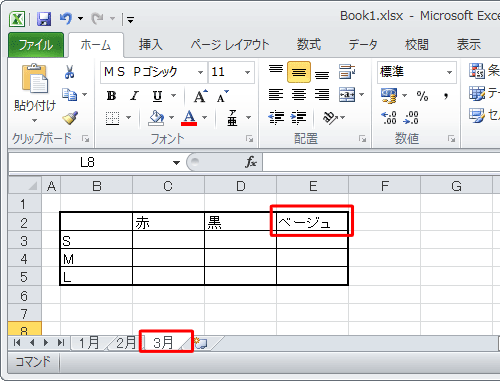The width and height of the screenshot is (500, 381).
Task: Click the Copy icon
Action: click(x=70, y=95)
